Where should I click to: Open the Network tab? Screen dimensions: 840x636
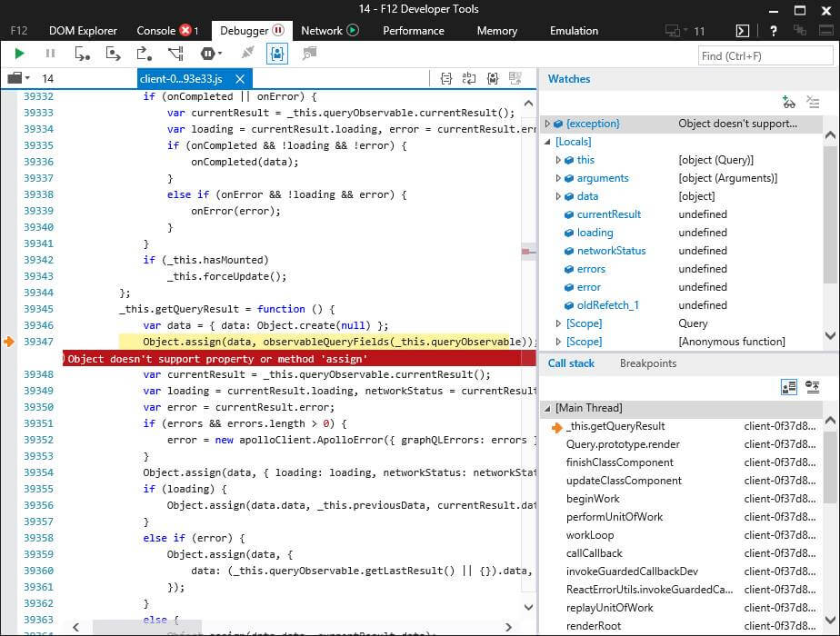(322, 31)
